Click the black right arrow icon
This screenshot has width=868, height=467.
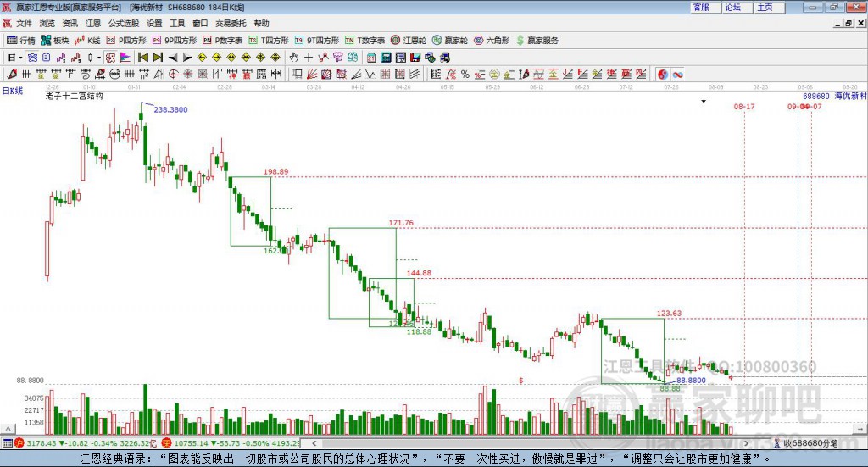click(187, 58)
